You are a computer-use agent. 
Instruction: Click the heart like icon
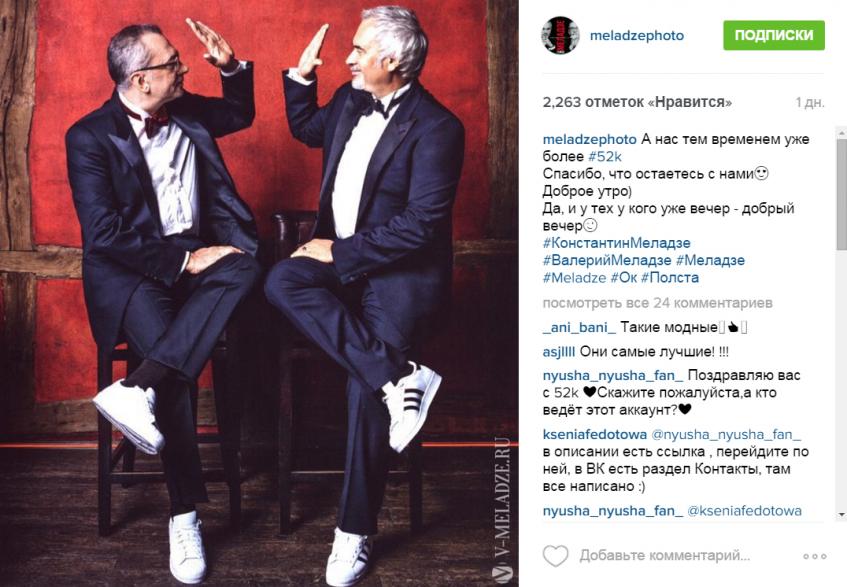tap(555, 555)
